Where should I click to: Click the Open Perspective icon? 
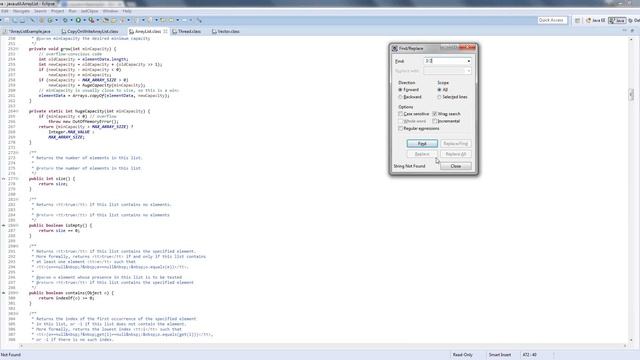click(578, 20)
